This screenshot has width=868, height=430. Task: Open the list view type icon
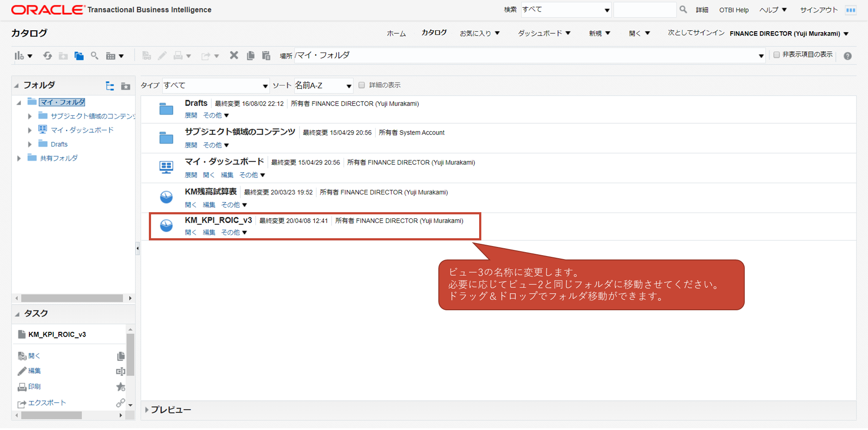click(x=115, y=56)
